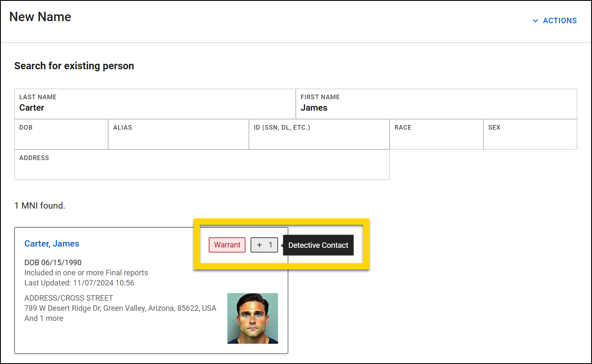592x364 pixels.
Task: Click the RACE search field
Action: point(436,134)
